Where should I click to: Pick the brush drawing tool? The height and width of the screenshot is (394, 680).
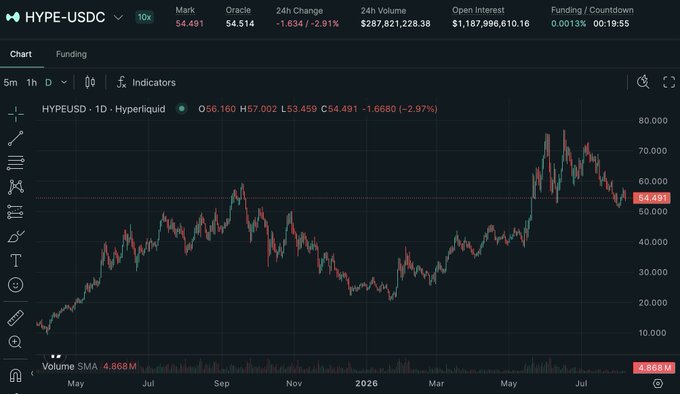pos(16,237)
